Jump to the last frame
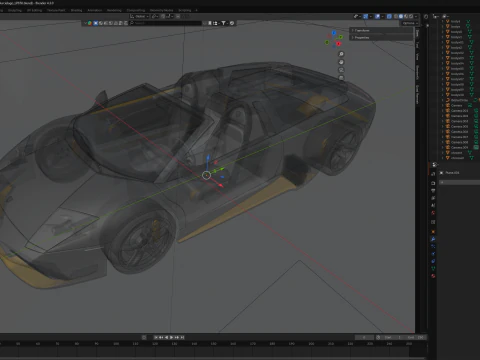 [182, 337]
